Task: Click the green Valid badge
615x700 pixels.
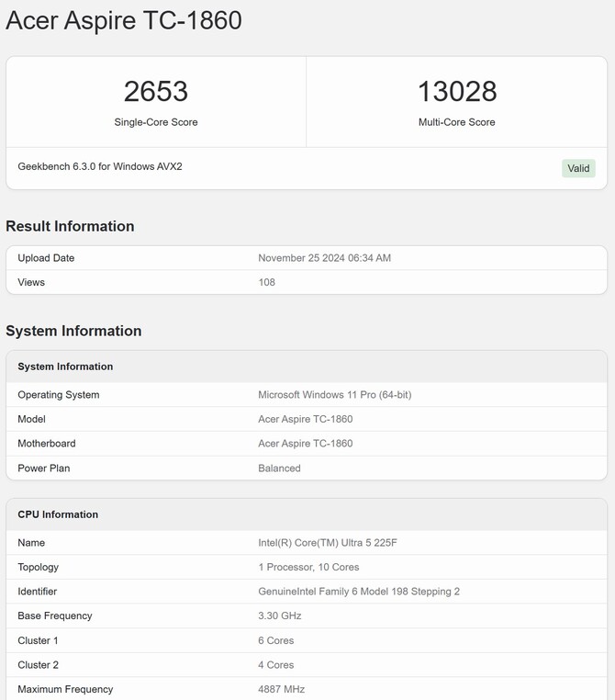Action: click(x=578, y=168)
